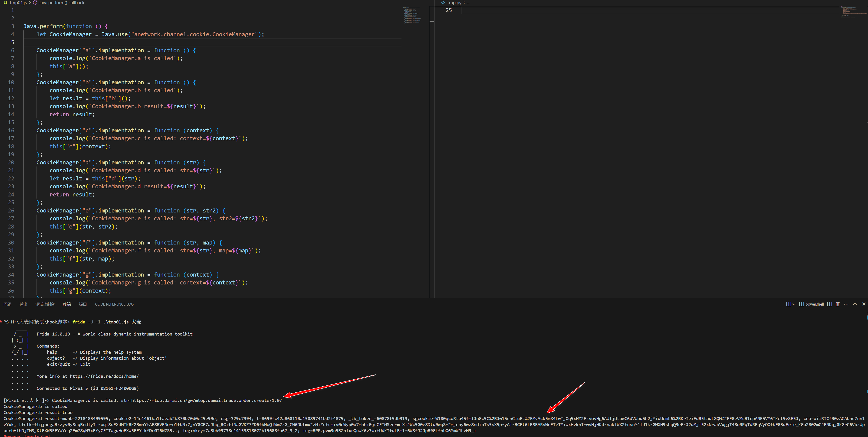Click the JS file icon in breadcrumb

click(5, 3)
